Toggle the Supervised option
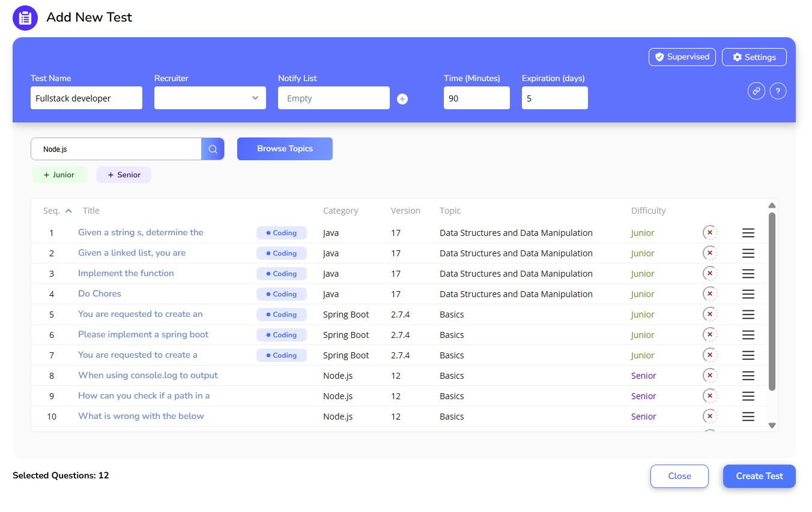 pyautogui.click(x=682, y=57)
